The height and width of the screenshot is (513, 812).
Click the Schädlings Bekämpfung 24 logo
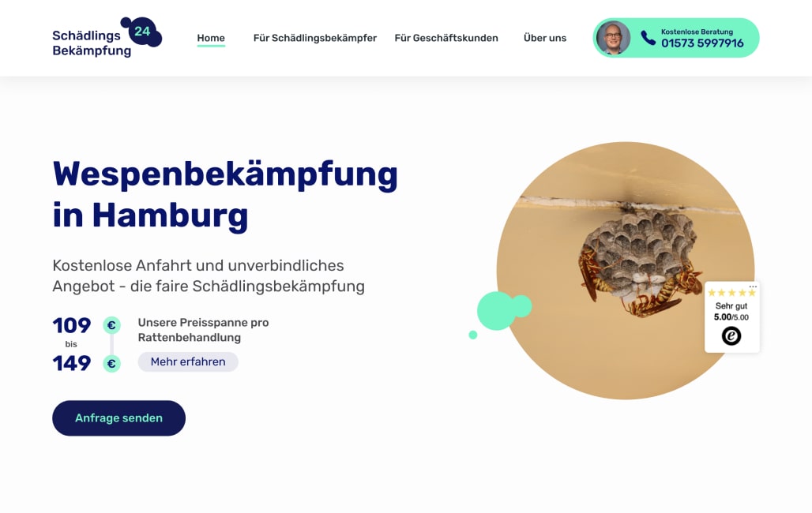tap(107, 37)
